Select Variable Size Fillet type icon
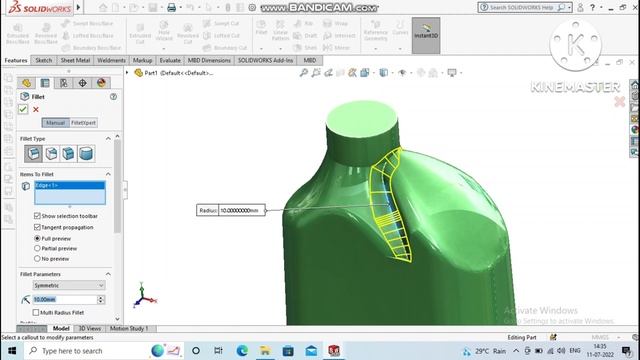 click(x=51, y=153)
